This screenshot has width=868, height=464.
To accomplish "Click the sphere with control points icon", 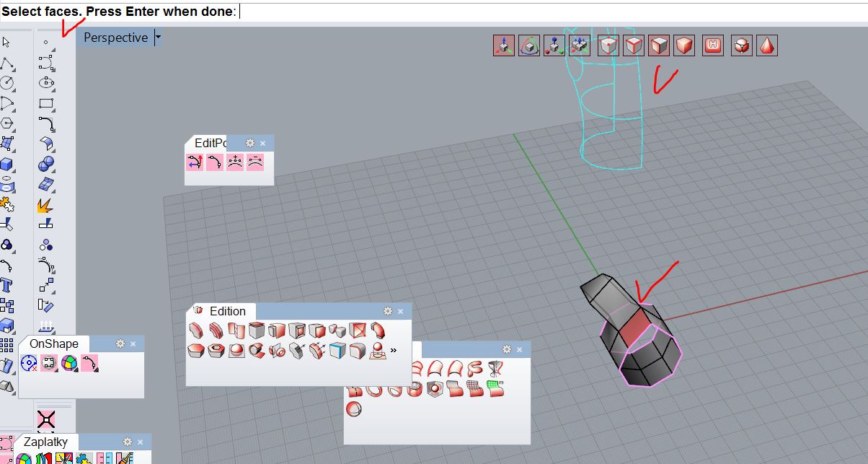I will pyautogui.click(x=742, y=45).
